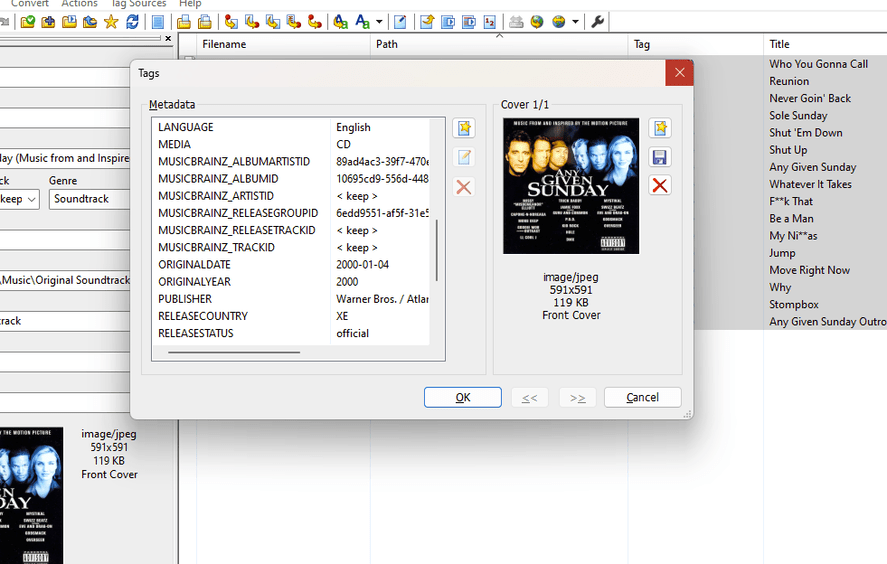Viewport: 887px width, 564px height.
Task: Run the Filename - Tag converter icon
Action: [x=252, y=21]
